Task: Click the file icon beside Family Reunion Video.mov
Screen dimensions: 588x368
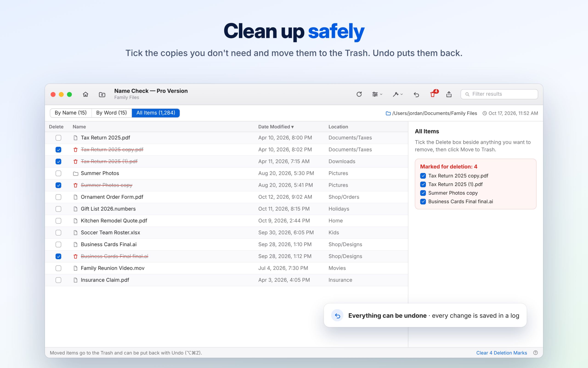Action: click(x=76, y=268)
